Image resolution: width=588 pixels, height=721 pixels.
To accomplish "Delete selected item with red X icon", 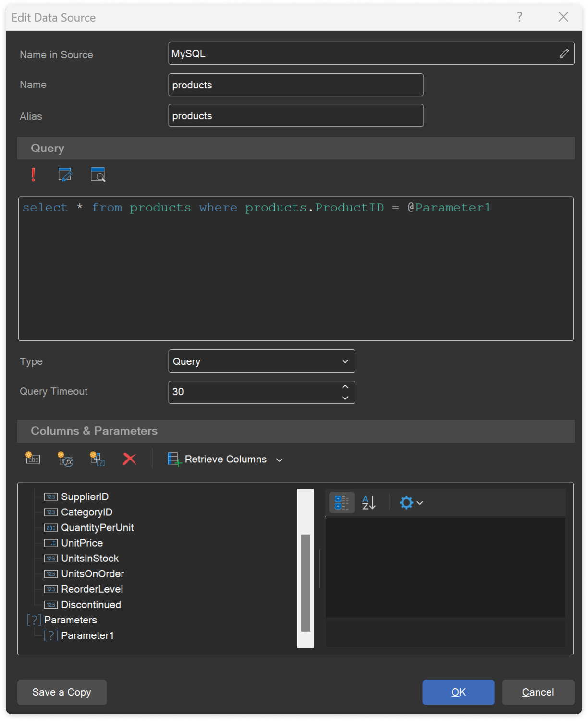I will pos(129,459).
